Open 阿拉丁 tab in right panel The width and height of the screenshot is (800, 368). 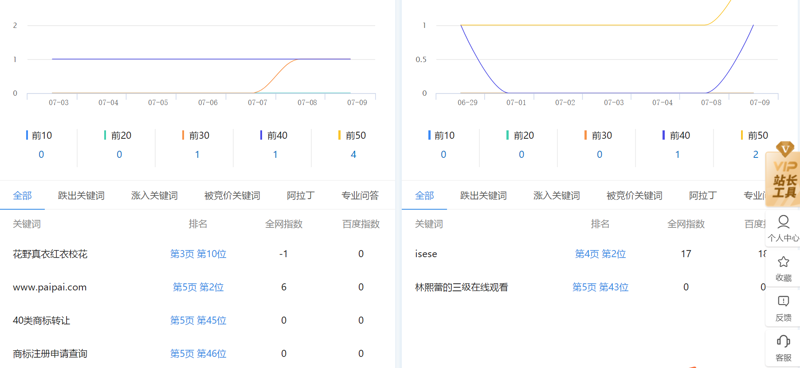(x=703, y=195)
